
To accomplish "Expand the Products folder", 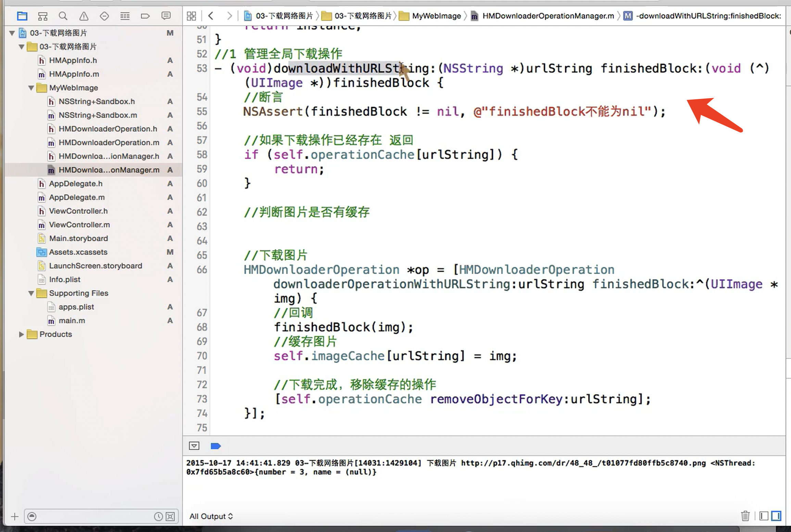I will point(21,334).
